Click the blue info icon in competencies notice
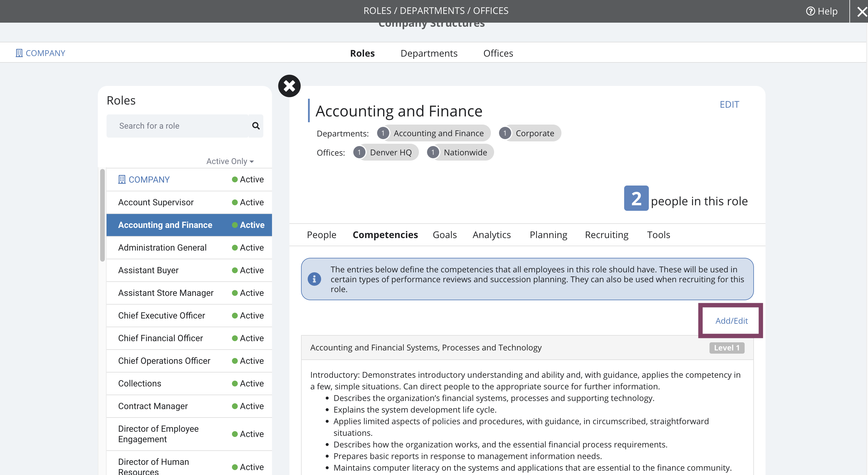This screenshot has height=475, width=868. click(314, 279)
